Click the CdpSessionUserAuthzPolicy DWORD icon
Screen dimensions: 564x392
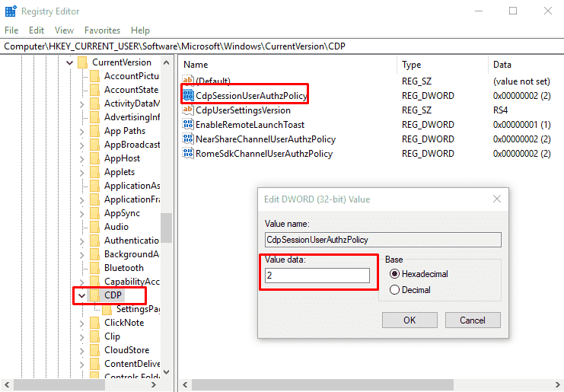(188, 95)
